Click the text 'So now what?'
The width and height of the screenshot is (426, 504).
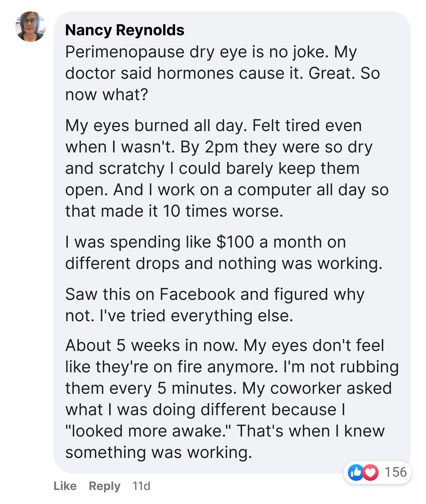pos(106,95)
